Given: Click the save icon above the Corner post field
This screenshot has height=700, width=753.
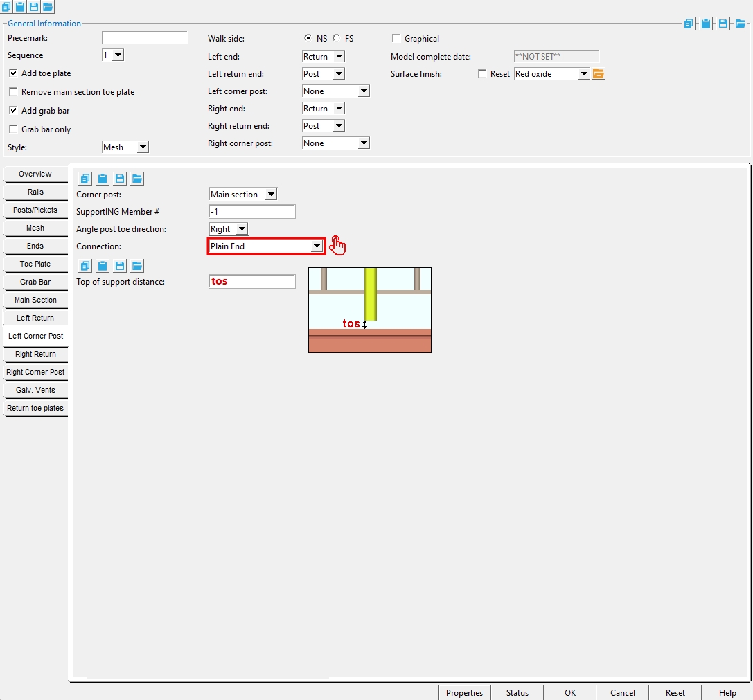Looking at the screenshot, I should click(x=120, y=179).
